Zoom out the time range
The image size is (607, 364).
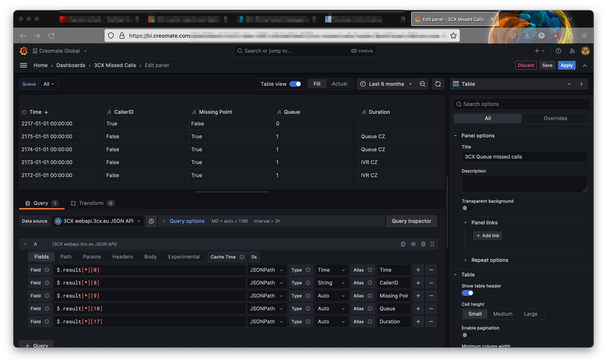[x=422, y=84]
